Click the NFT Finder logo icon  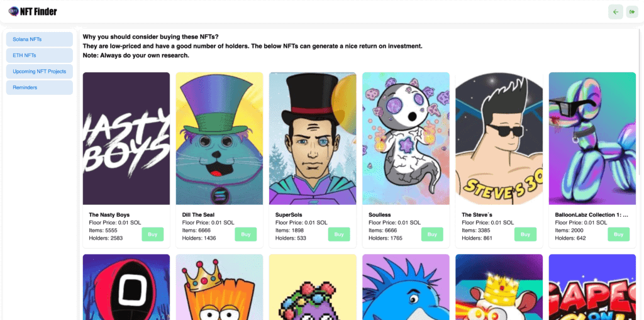(13, 11)
